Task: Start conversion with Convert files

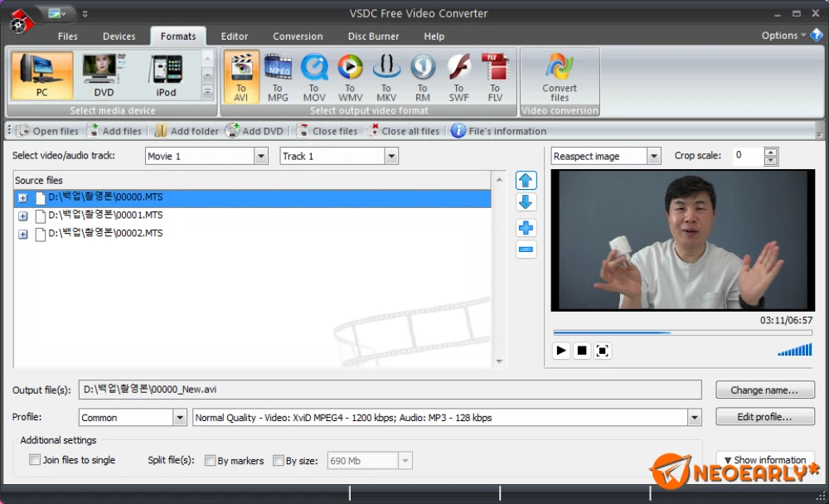Action: (x=560, y=77)
